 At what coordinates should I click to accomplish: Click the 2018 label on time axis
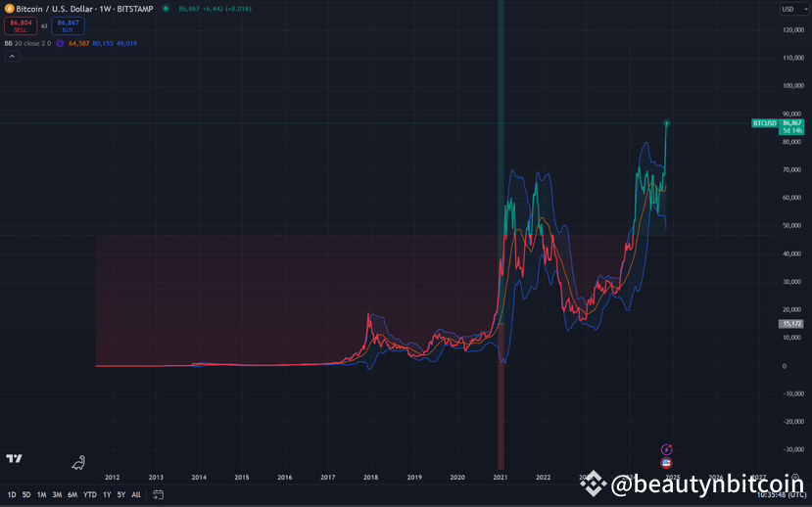pos(370,477)
